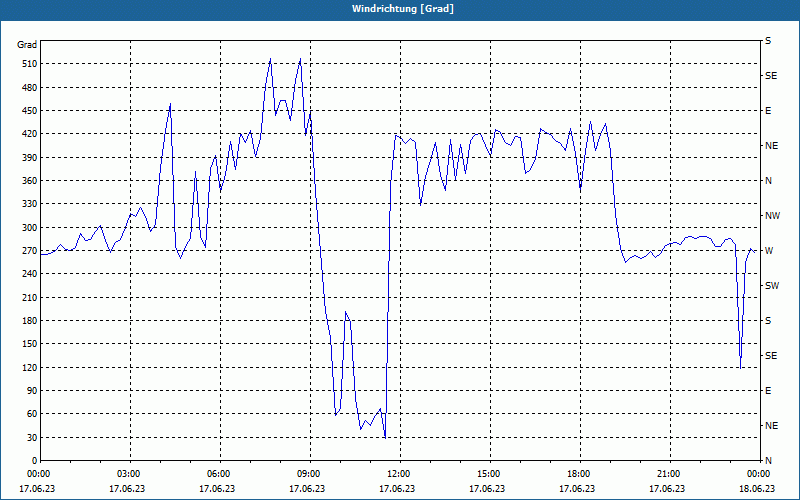800x500 pixels.
Task: Click the 18:00 time label
Action: tap(580, 474)
